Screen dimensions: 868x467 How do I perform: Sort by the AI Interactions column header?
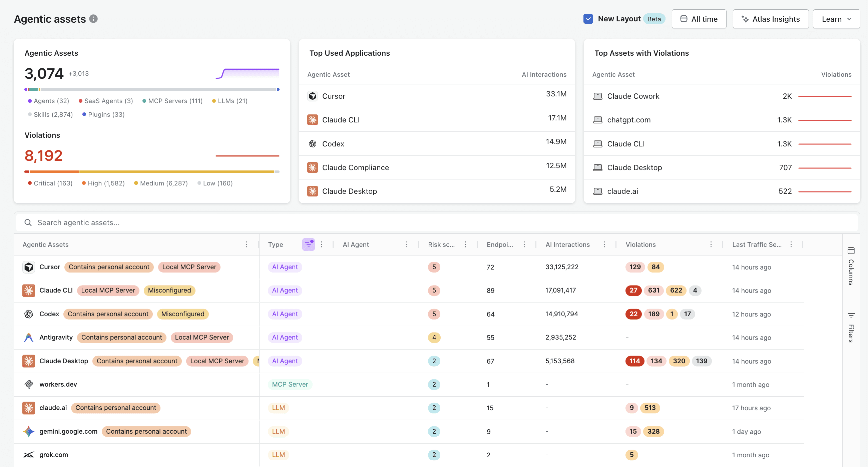click(x=567, y=245)
